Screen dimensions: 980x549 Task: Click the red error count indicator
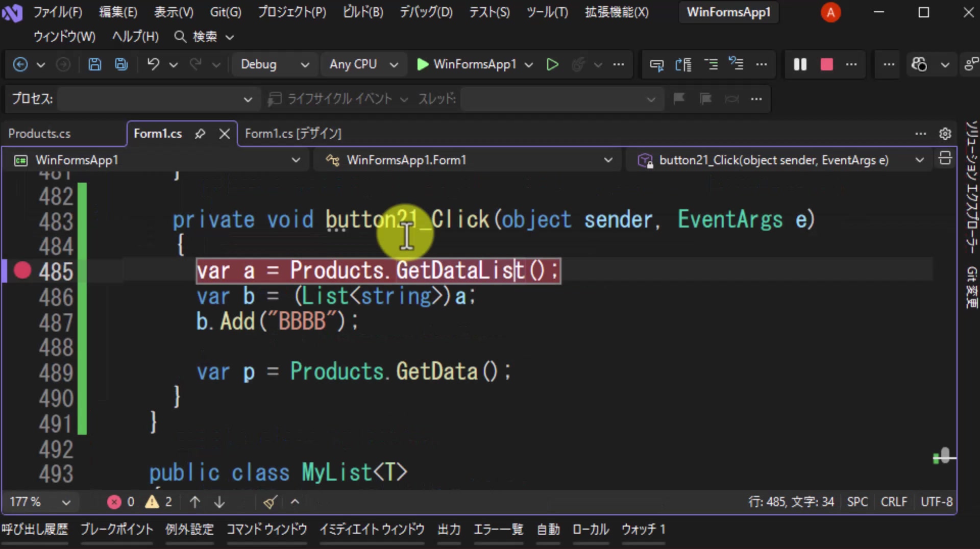pyautogui.click(x=121, y=502)
